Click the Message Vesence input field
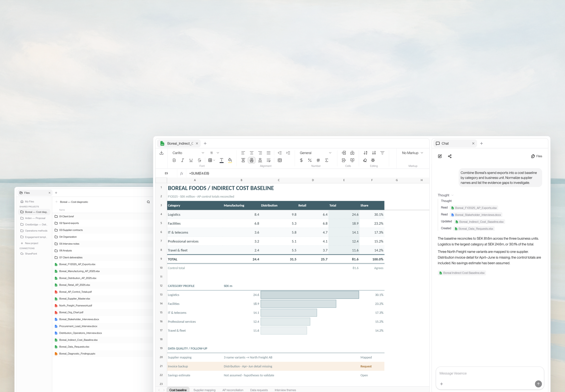The height and width of the screenshot is (392, 565). click(x=490, y=373)
